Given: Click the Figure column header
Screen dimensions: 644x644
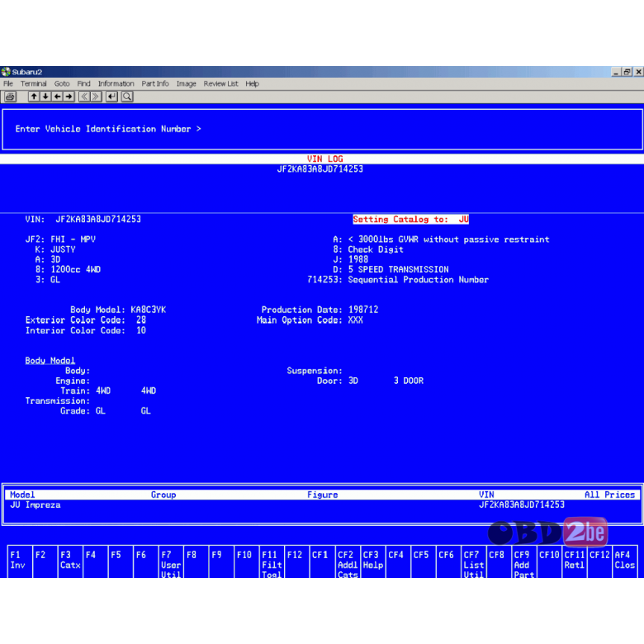Looking at the screenshot, I should [322, 495].
